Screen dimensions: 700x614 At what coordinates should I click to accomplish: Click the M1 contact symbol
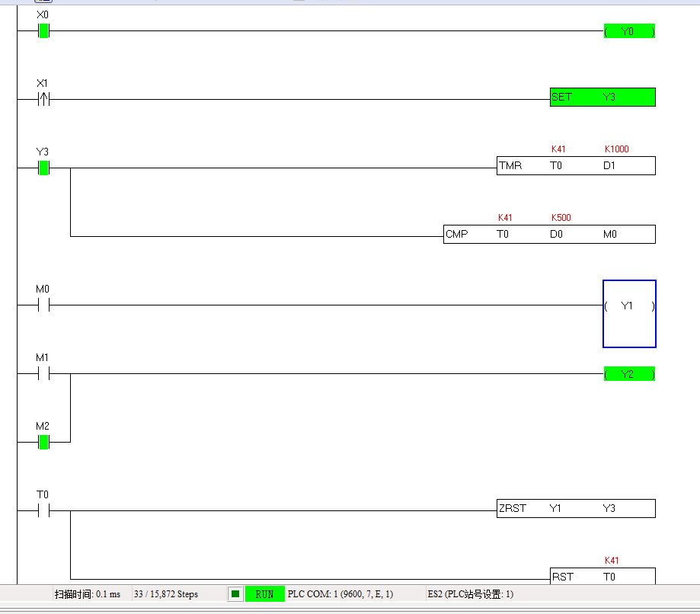43,374
